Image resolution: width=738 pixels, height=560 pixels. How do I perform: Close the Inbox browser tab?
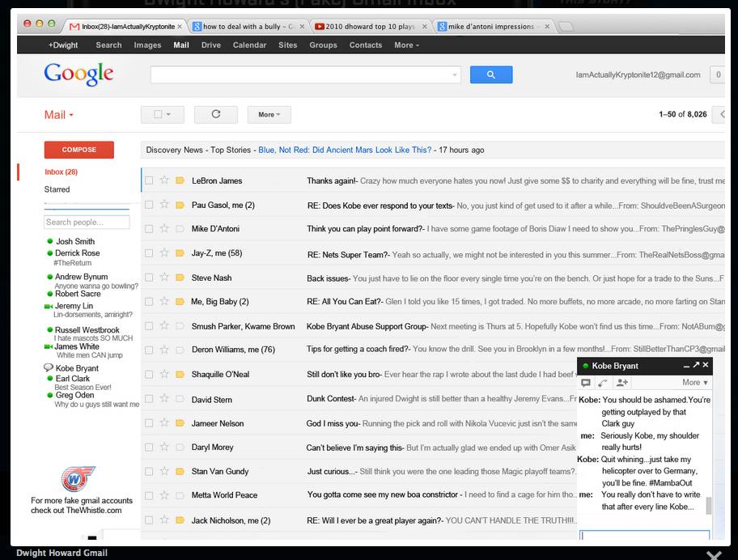[180, 27]
